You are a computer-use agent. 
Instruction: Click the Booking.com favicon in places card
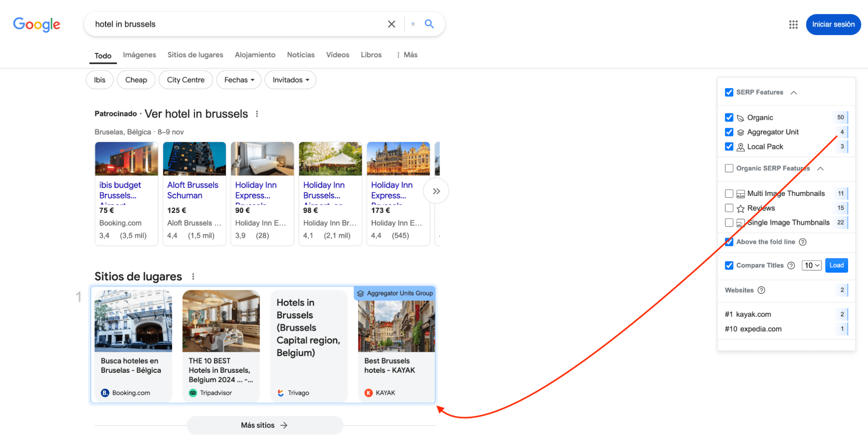coord(105,393)
